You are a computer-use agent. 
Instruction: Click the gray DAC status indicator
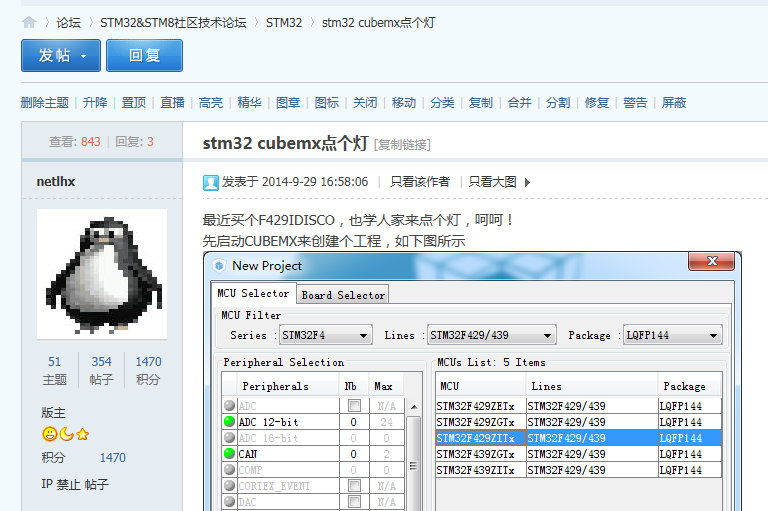coord(229,502)
